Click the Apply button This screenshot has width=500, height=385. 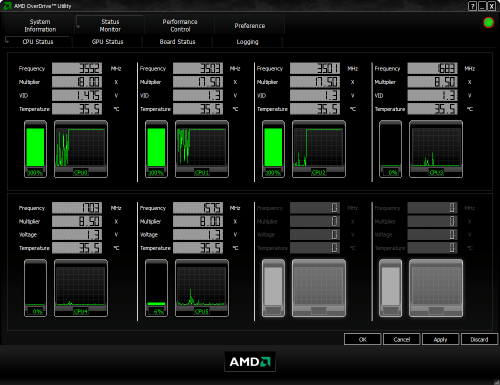pyautogui.click(x=440, y=339)
